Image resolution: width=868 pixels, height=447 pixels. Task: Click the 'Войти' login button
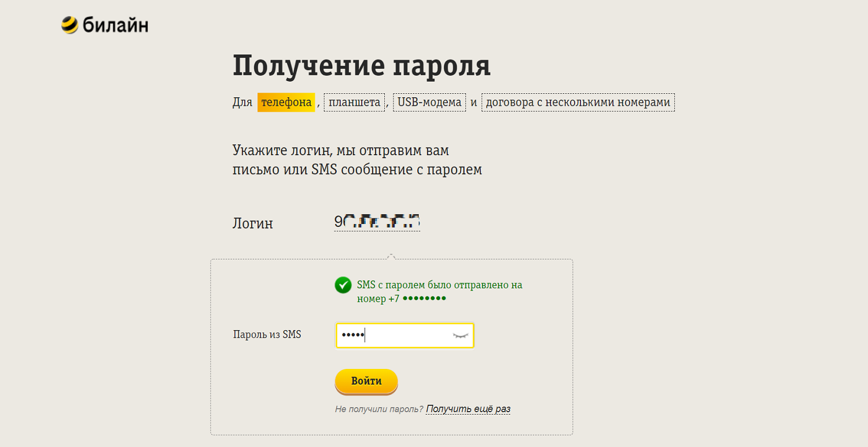pyautogui.click(x=366, y=381)
